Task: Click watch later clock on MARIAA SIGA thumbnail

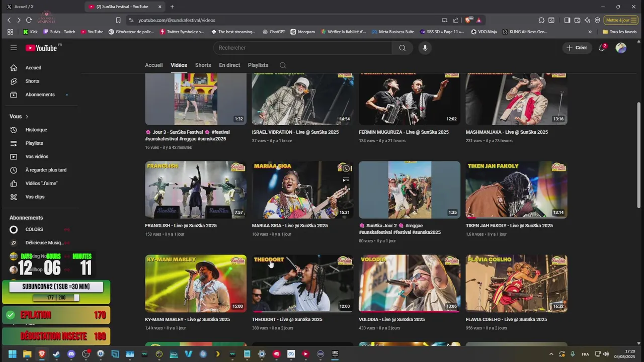Action: (346, 168)
